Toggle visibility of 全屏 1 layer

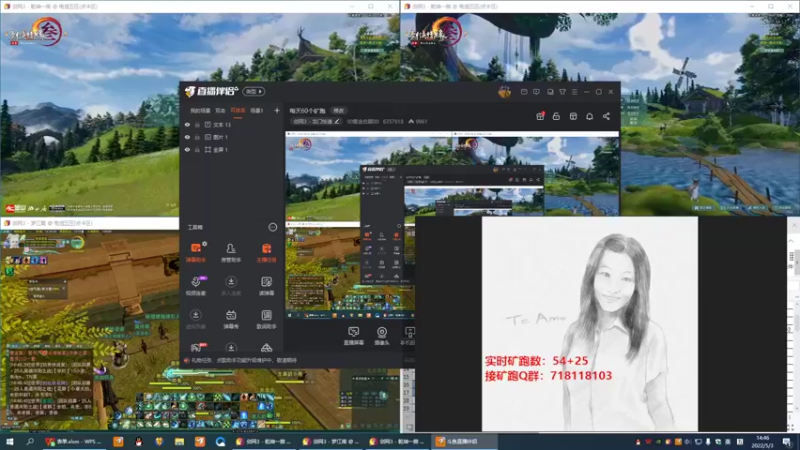coord(187,149)
